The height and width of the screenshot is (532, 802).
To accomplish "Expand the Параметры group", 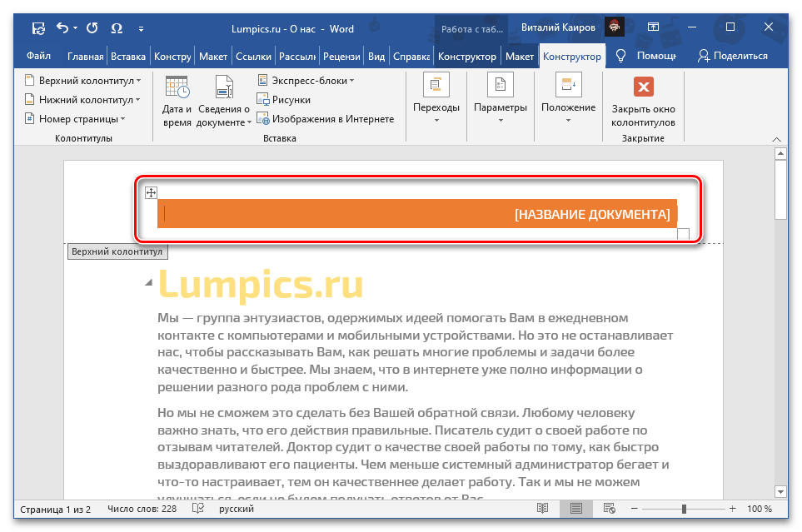I will [501, 98].
